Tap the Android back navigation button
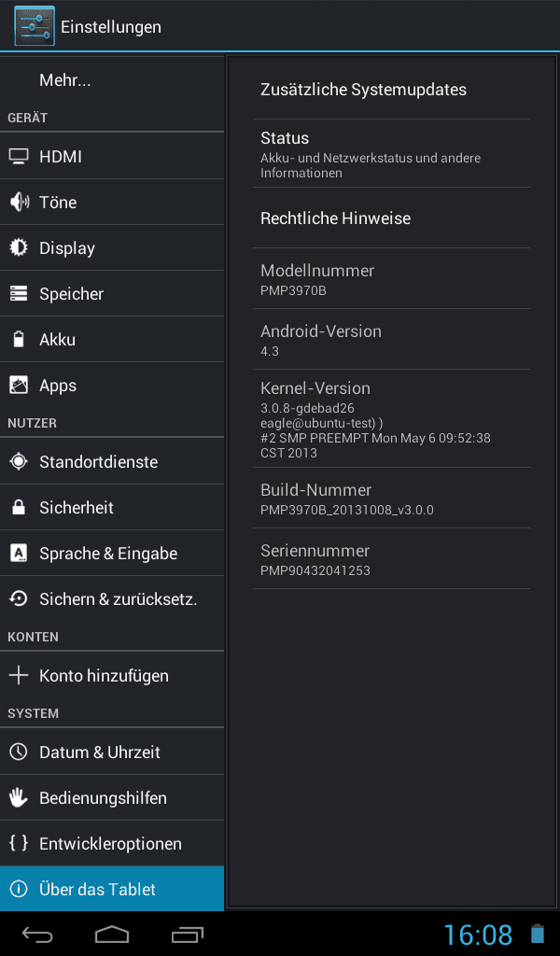Viewport: 560px width, 956px height. coord(37,935)
